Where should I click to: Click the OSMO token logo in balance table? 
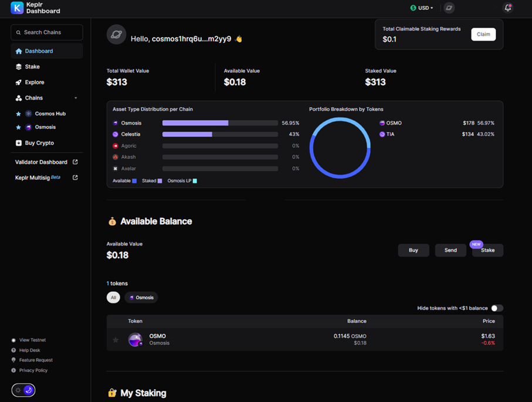pos(135,339)
